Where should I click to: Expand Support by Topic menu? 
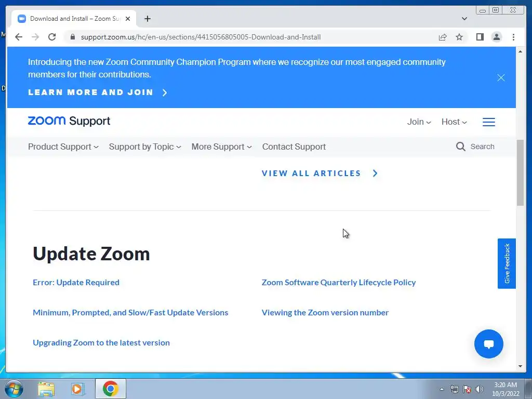click(145, 147)
